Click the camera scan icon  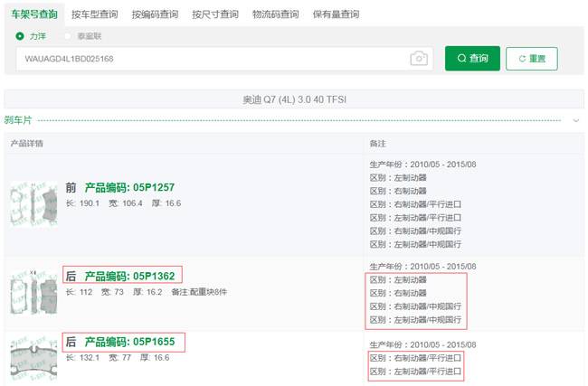click(419, 59)
